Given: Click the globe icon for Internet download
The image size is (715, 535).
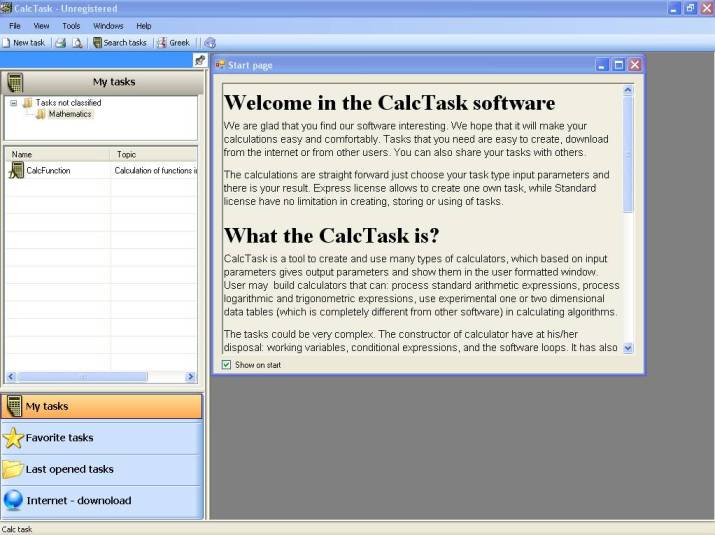Looking at the screenshot, I should 13,500.
